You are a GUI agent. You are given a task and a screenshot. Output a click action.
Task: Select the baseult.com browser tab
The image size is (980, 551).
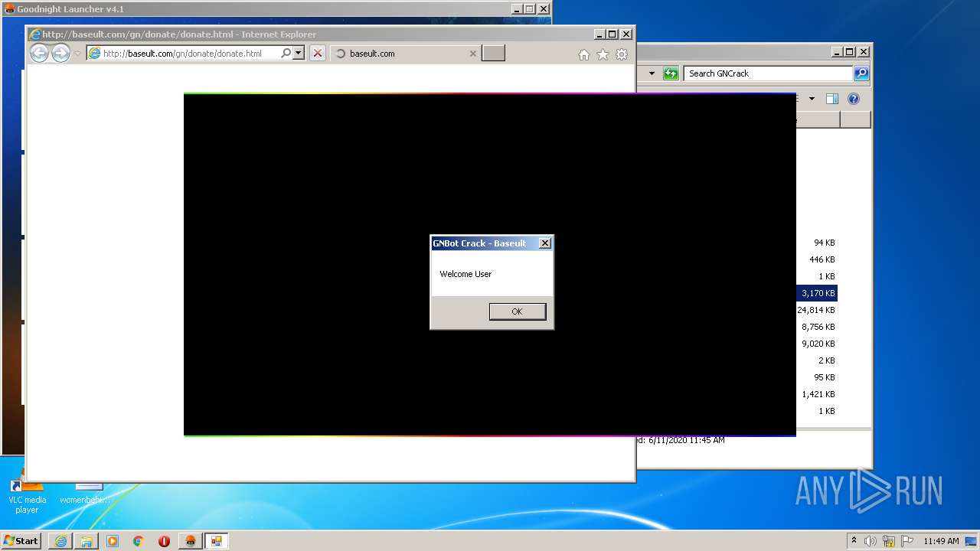(x=406, y=54)
